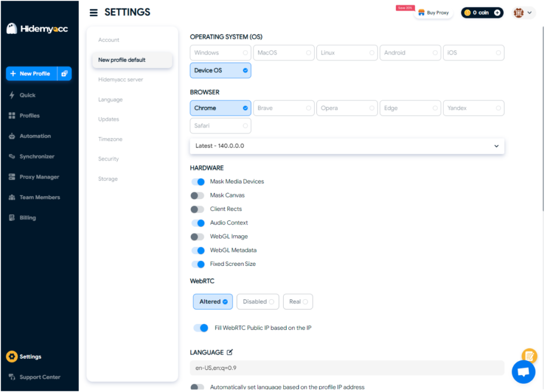Viewport: 550px width, 392px height.
Task: Click the Hidemyacc ghost logo
Action: [12, 29]
